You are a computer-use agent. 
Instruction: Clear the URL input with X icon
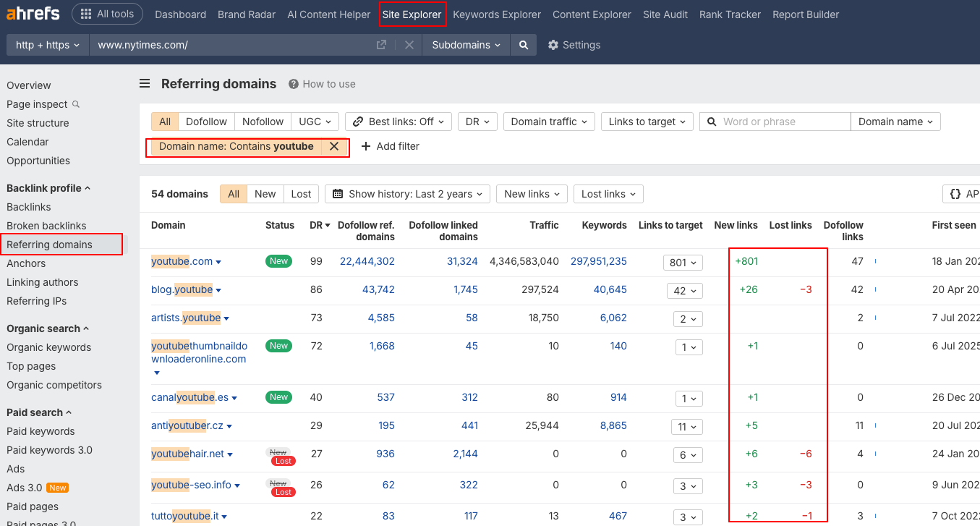coord(409,45)
